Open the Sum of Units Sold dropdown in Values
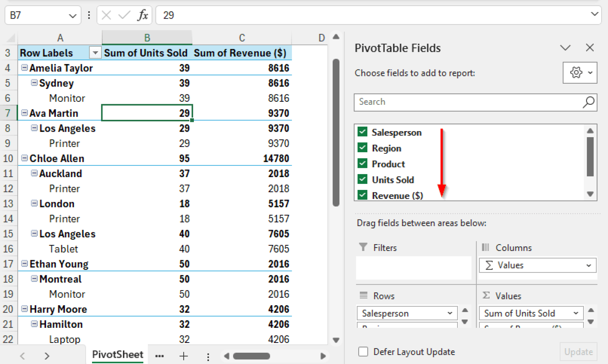The width and height of the screenshot is (608, 364). 576,313
